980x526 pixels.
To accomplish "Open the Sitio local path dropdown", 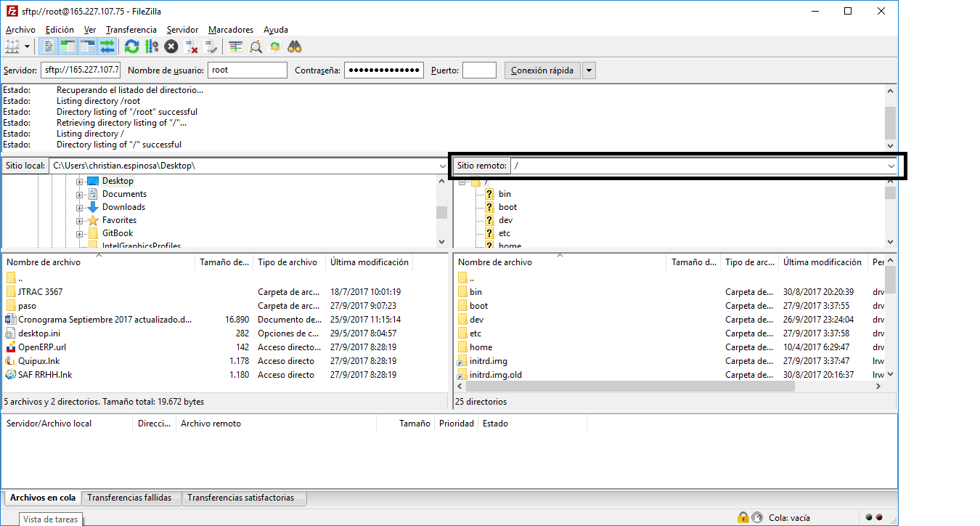I will pos(443,166).
